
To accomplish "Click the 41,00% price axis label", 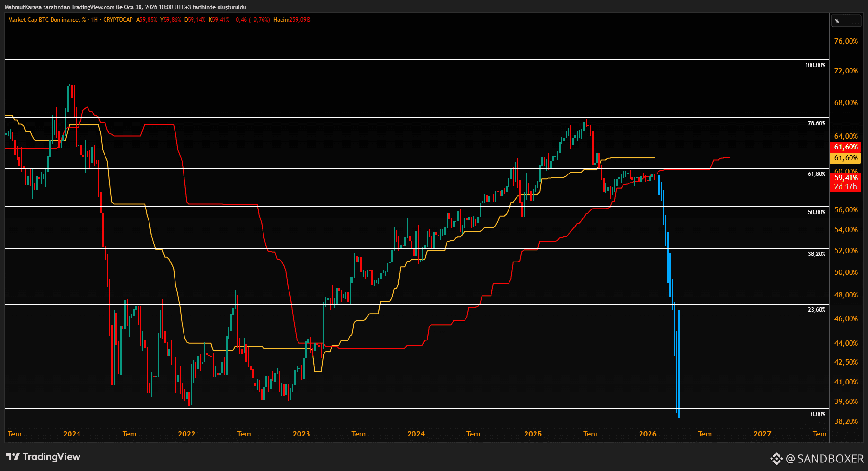I will coord(846,382).
